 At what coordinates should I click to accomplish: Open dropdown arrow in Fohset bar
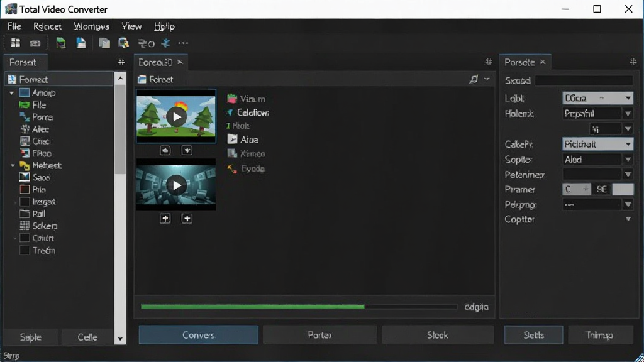click(x=487, y=79)
